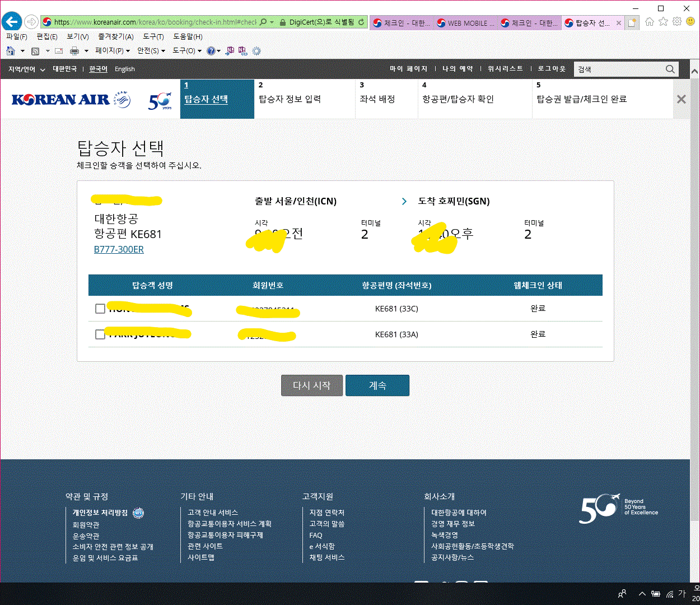Image resolution: width=700 pixels, height=605 pixels.
Task: Open browser Tools gear next to smiley
Action: pos(677,22)
